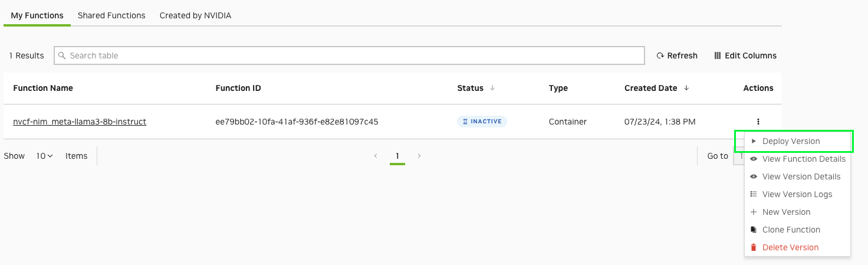
Task: Click the plus icon for New Version
Action: coord(753,212)
